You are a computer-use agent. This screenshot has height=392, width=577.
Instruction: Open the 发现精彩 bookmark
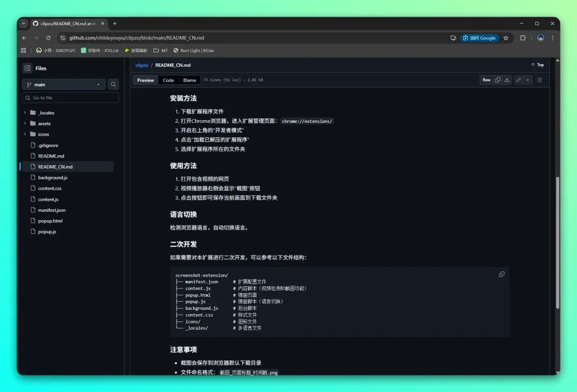[x=136, y=50]
